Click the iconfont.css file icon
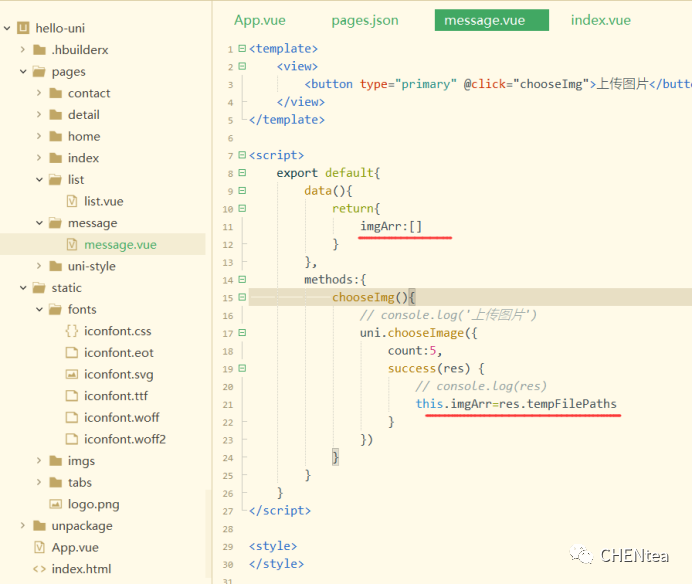The height and width of the screenshot is (584, 692). [x=71, y=331]
